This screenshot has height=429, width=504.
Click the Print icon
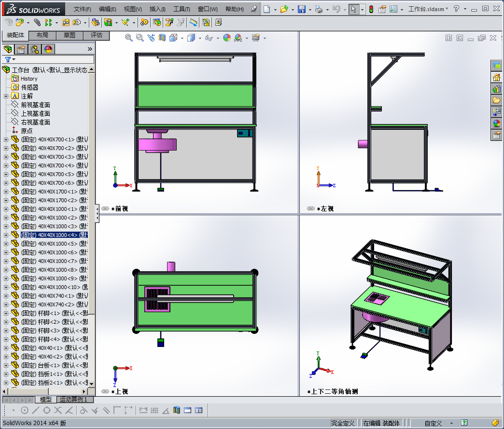319,9
